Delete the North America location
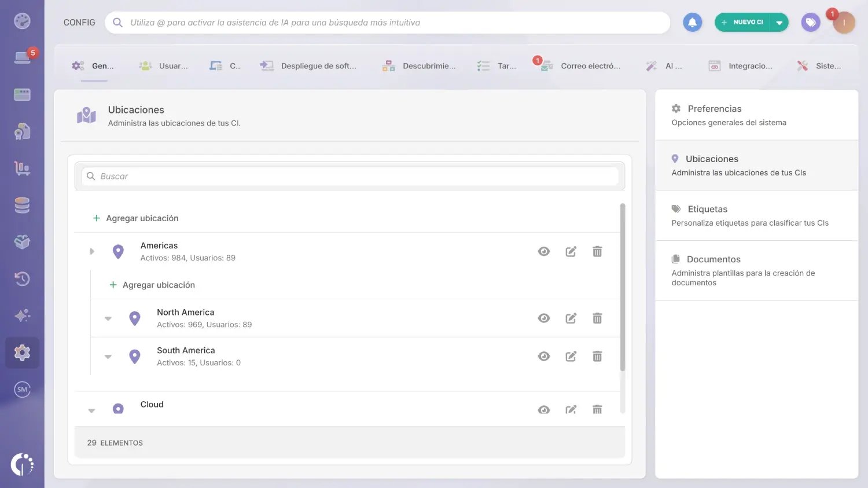This screenshot has height=488, width=868. click(x=597, y=318)
